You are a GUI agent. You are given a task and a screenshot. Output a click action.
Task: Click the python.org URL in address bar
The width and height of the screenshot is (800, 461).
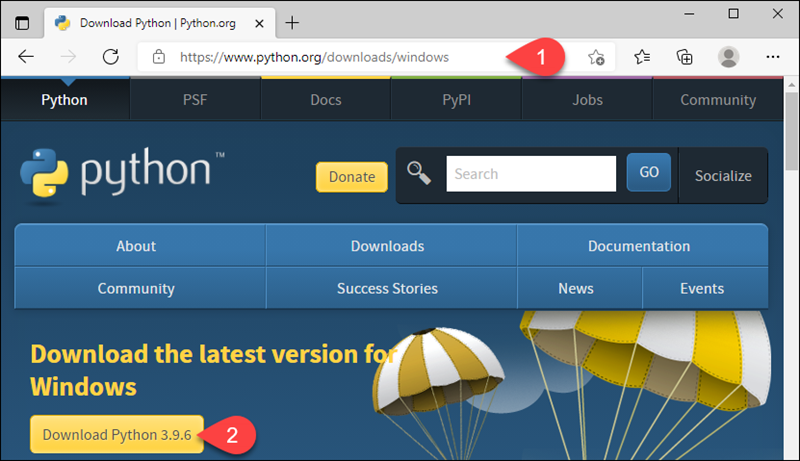pyautogui.click(x=314, y=57)
